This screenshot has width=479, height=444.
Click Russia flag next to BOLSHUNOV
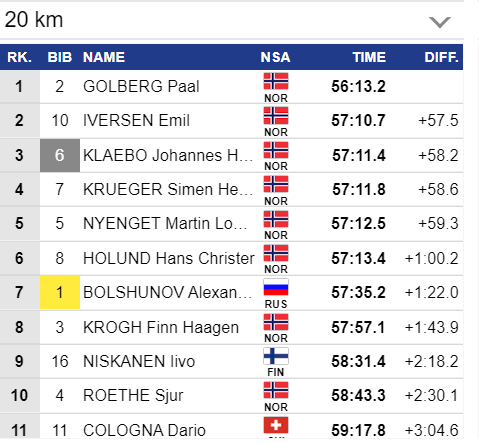tap(276, 287)
